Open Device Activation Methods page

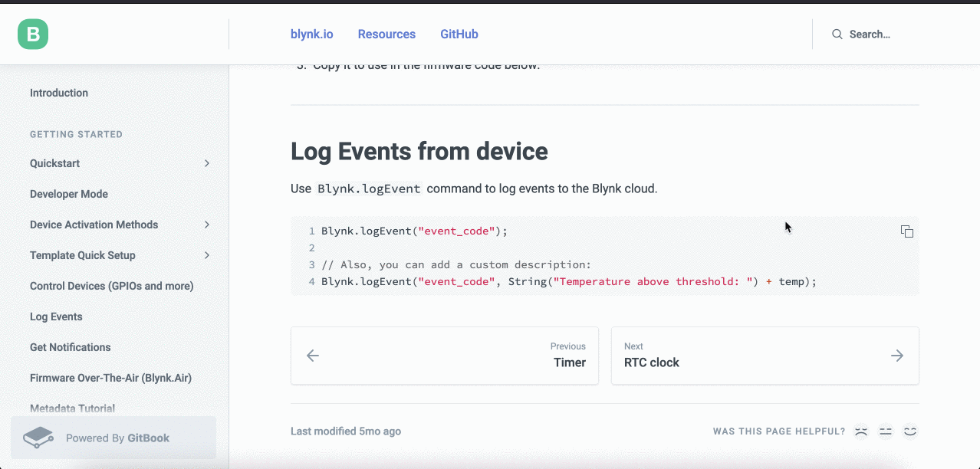94,225
